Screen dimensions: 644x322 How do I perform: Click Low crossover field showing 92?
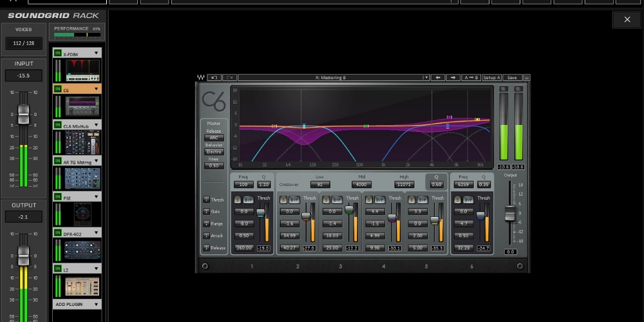[320, 185]
